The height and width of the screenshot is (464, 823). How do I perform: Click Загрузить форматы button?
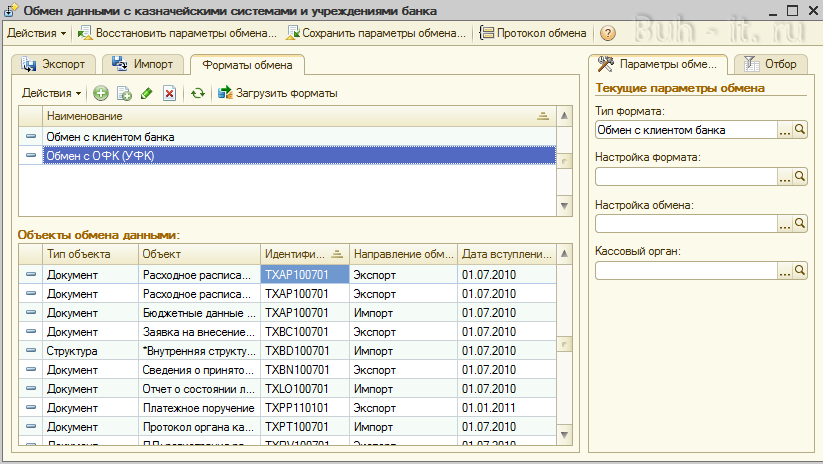[277, 93]
